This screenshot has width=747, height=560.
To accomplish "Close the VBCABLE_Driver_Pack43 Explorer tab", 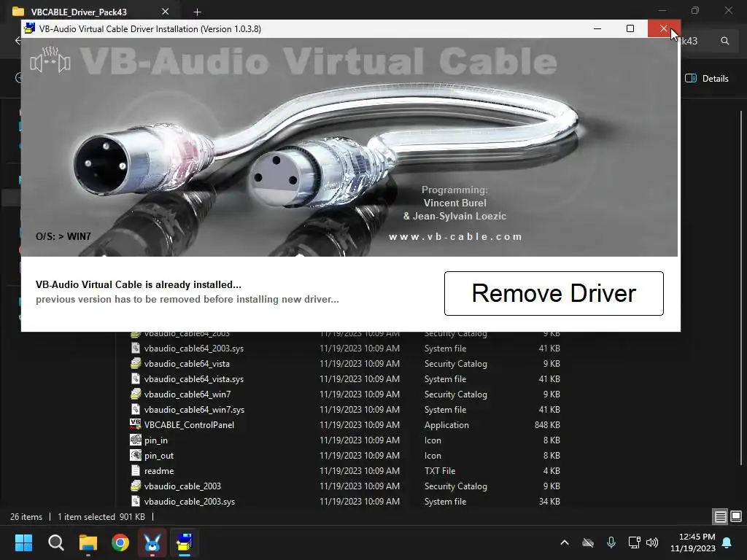I will tap(166, 12).
